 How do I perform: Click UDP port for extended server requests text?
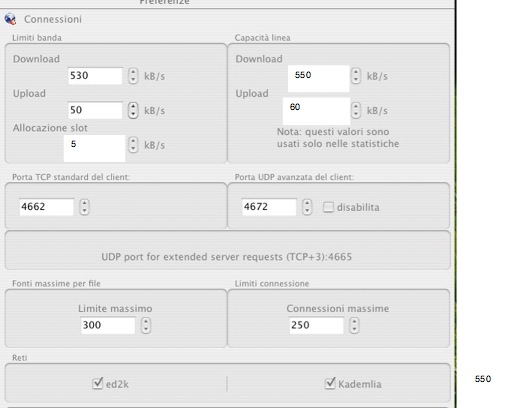(227, 257)
